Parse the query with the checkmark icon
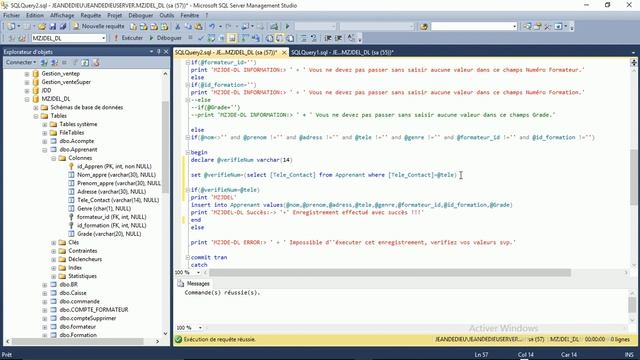 201,38
